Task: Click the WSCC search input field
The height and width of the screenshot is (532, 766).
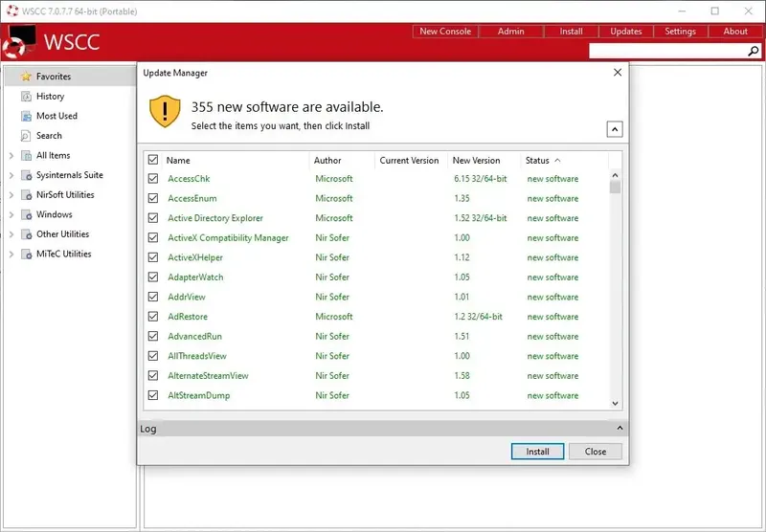Action: click(667, 51)
